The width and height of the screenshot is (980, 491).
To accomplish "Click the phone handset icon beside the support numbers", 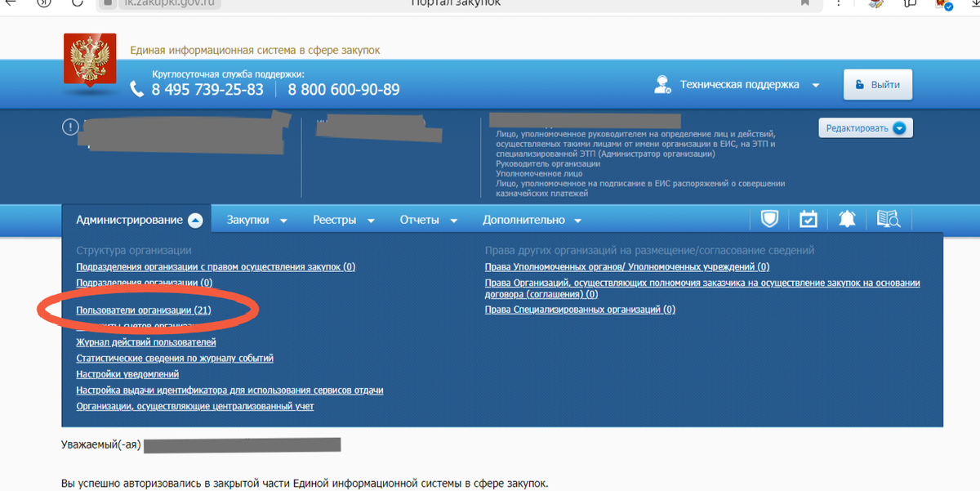I will 137,89.
